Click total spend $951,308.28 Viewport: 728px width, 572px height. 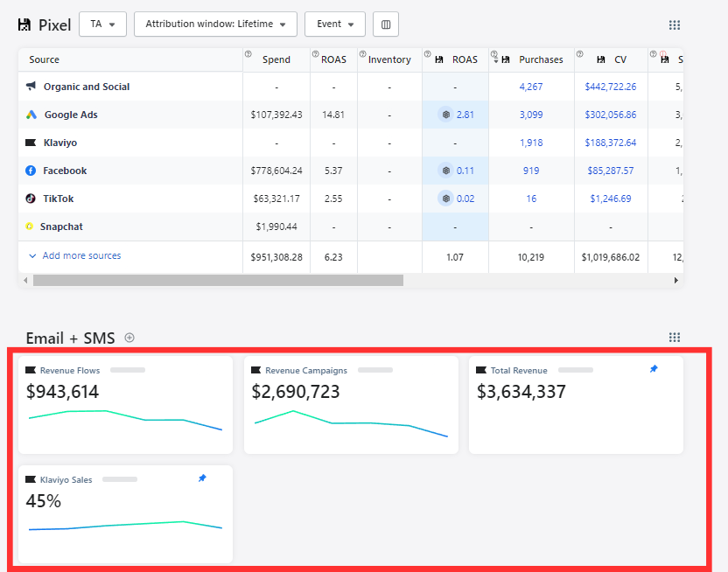tap(276, 257)
